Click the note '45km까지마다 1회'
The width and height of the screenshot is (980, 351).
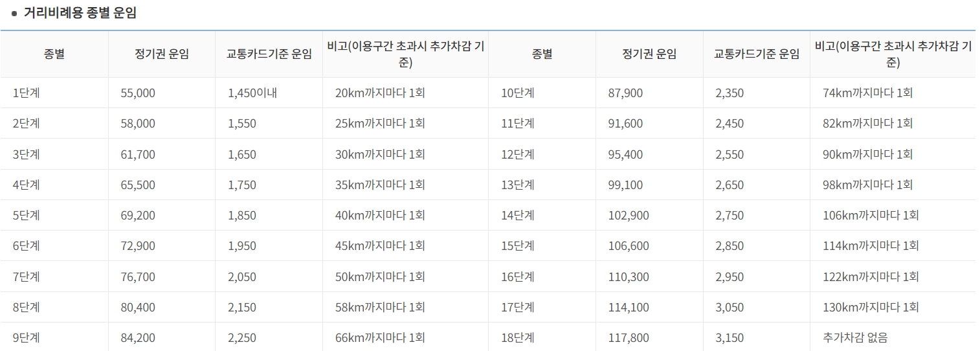coord(380,245)
